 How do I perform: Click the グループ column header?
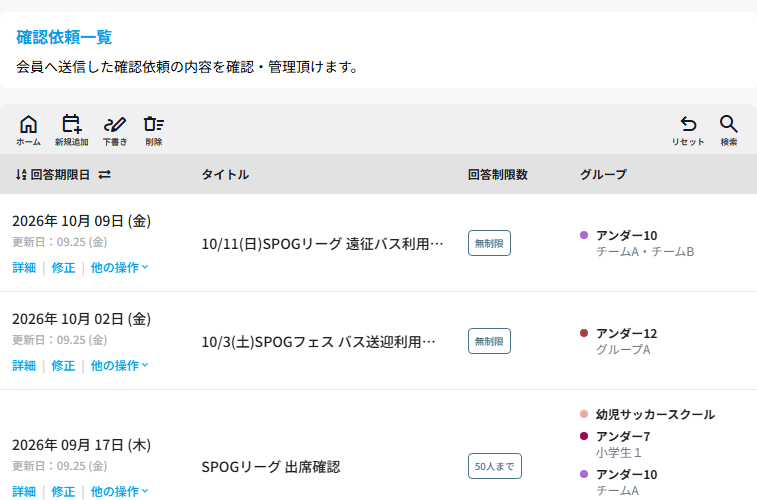click(603, 175)
